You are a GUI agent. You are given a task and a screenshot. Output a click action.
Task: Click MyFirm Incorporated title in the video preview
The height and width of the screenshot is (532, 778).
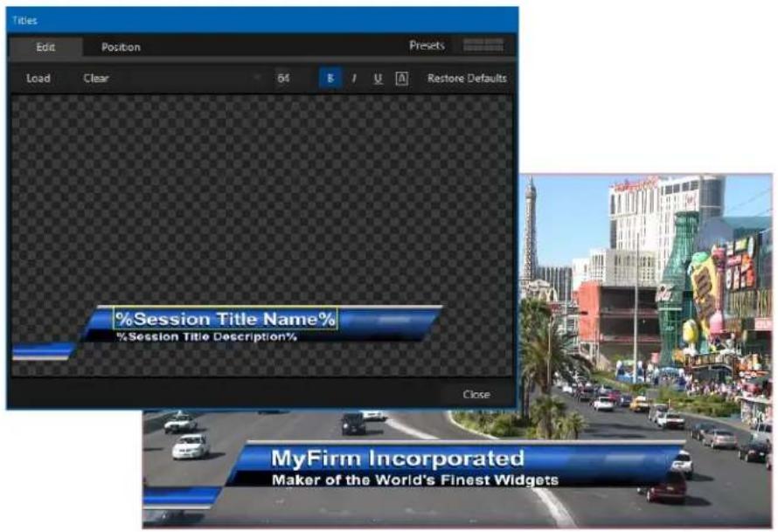[x=398, y=458]
